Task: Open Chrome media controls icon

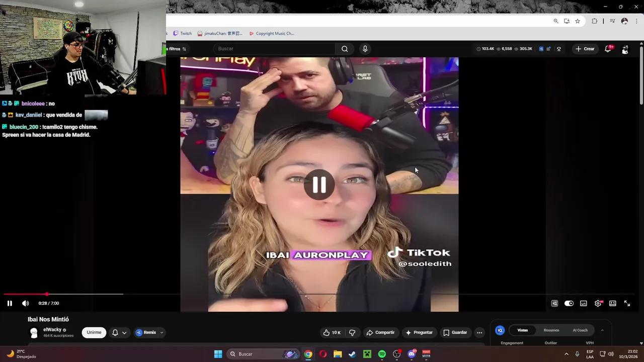Action: [612, 21]
